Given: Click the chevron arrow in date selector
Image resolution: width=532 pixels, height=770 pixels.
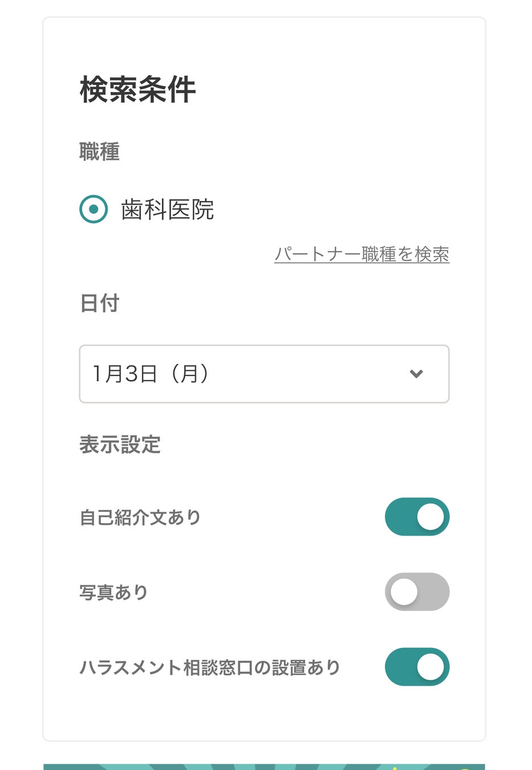Looking at the screenshot, I should (x=416, y=374).
